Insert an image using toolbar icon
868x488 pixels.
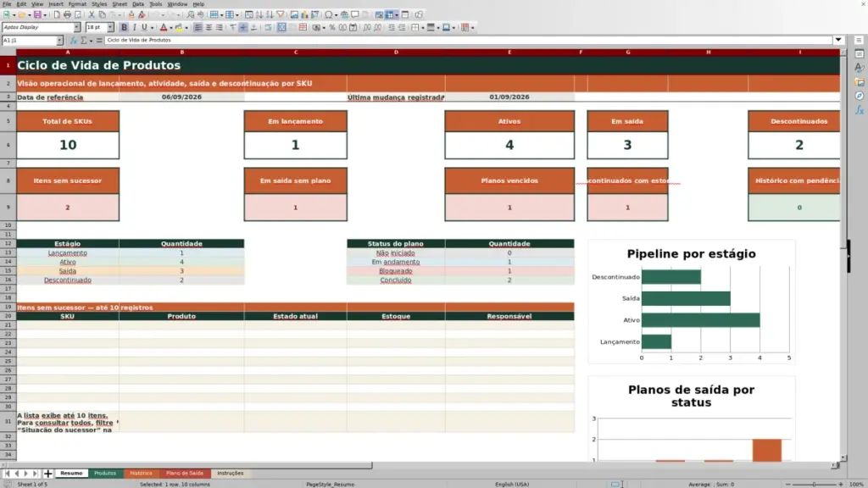(x=294, y=14)
